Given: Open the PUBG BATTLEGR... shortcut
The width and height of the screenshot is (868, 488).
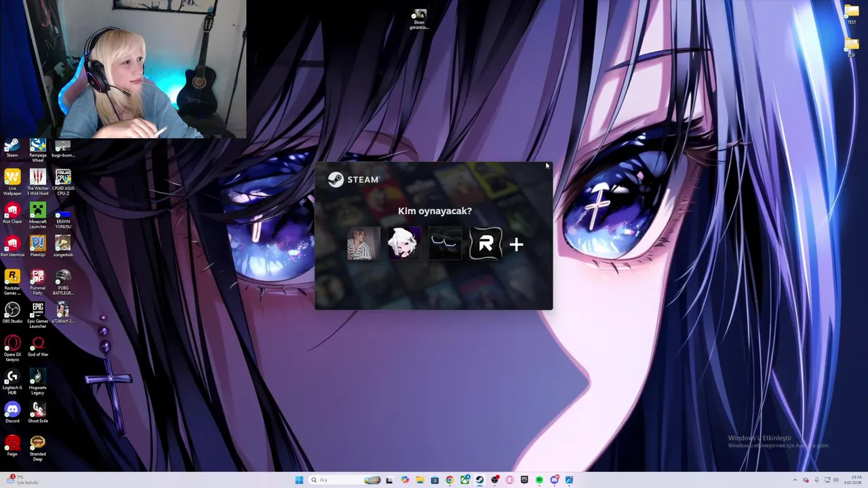Looking at the screenshot, I should tap(63, 282).
